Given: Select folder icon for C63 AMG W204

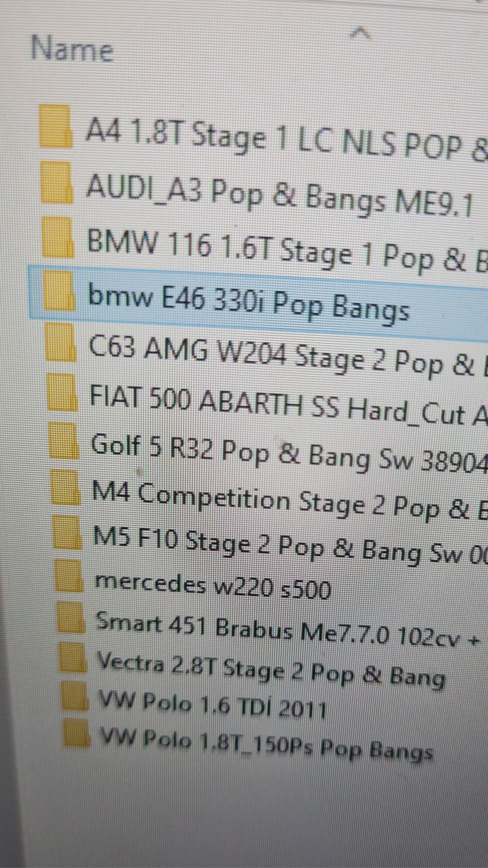Looking at the screenshot, I should coord(61,343).
